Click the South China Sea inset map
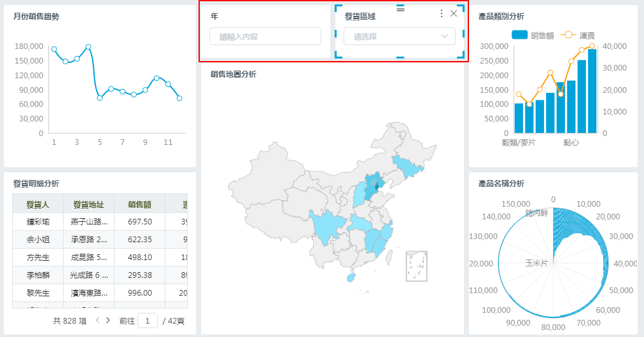Image resolution: width=644 pixels, height=337 pixels. [416, 266]
